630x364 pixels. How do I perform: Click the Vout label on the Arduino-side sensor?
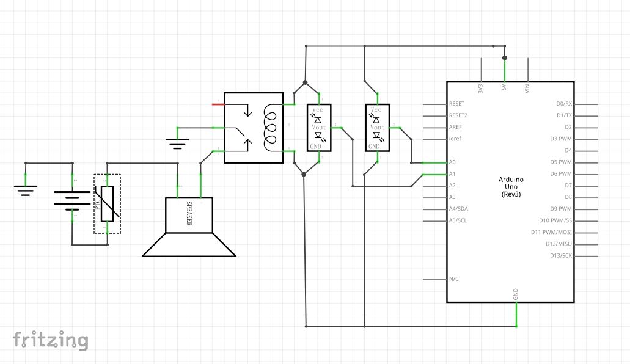pos(377,127)
